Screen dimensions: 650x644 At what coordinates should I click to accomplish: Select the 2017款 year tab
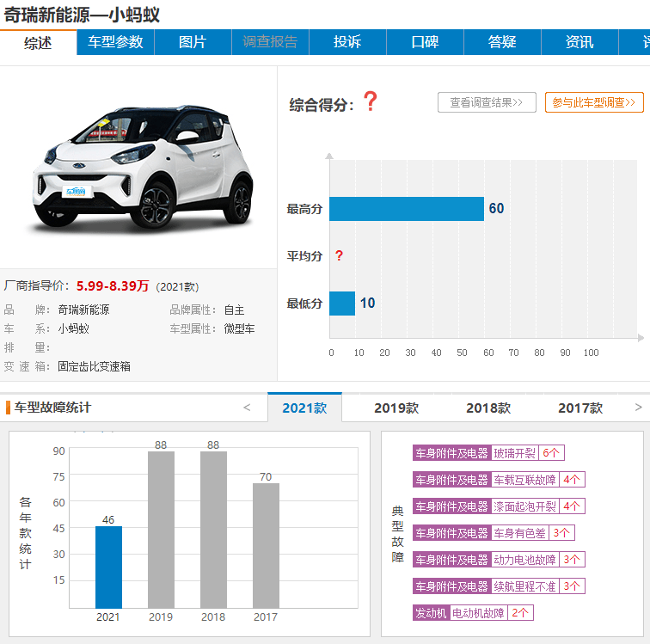pyautogui.click(x=580, y=408)
